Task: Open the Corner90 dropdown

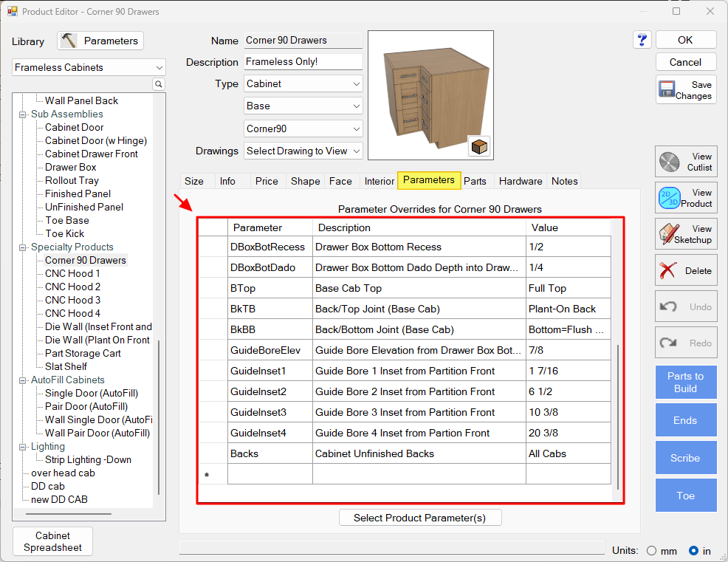Action: click(303, 128)
